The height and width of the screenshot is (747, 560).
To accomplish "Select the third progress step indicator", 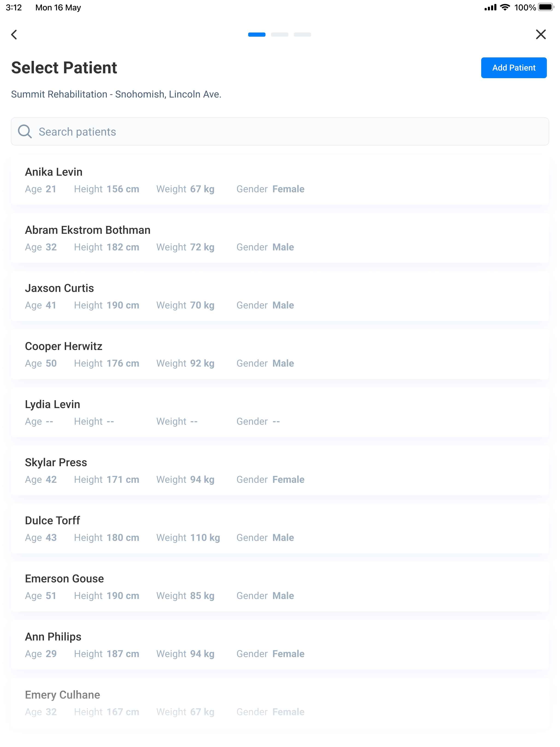I will pos(302,34).
